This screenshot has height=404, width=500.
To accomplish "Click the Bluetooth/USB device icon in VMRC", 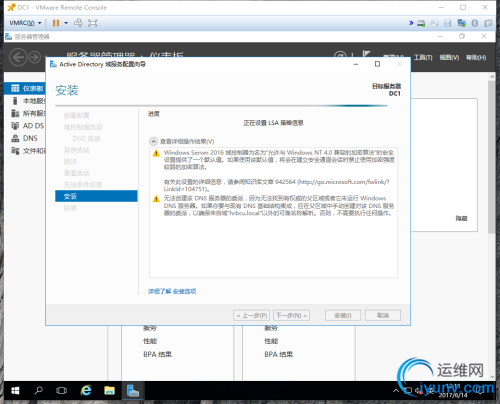I will click(x=475, y=23).
